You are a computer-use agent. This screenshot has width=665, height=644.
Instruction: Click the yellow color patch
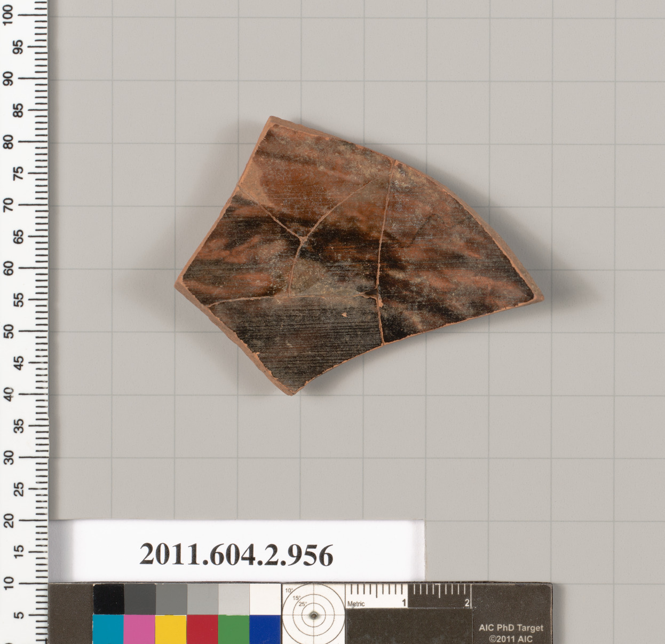[171, 629]
